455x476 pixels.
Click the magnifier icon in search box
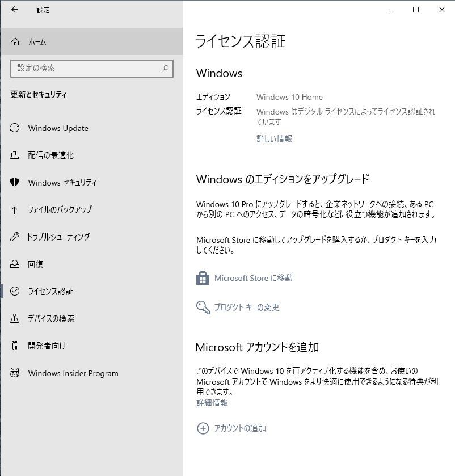[165, 68]
